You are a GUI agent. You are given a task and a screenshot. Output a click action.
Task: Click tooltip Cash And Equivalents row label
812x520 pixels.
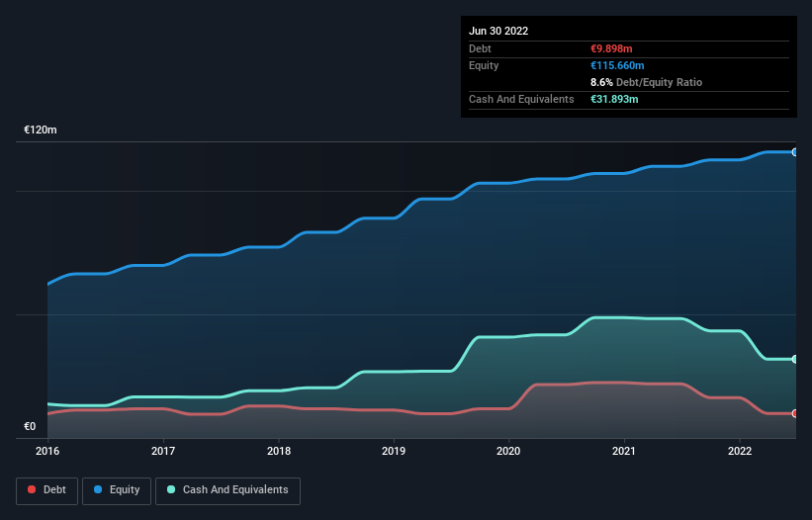click(x=521, y=99)
